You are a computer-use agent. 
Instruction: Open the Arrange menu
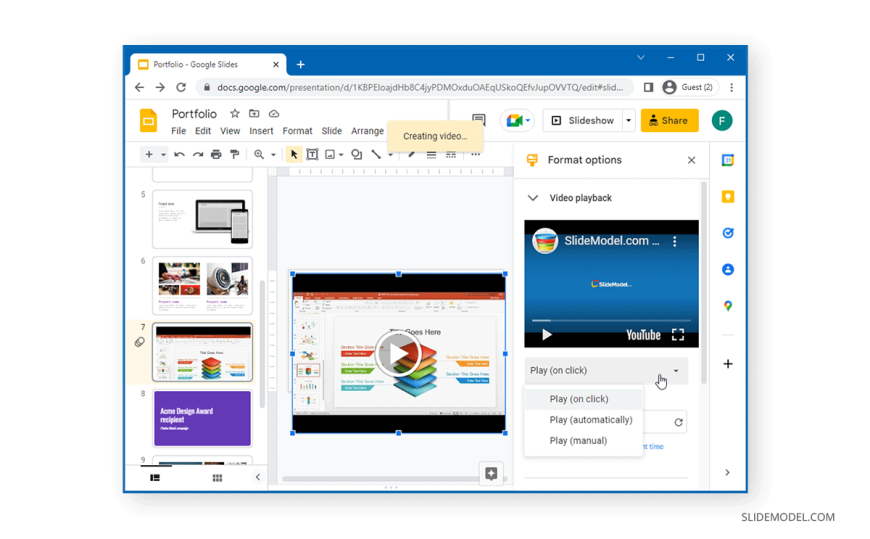coord(367,131)
